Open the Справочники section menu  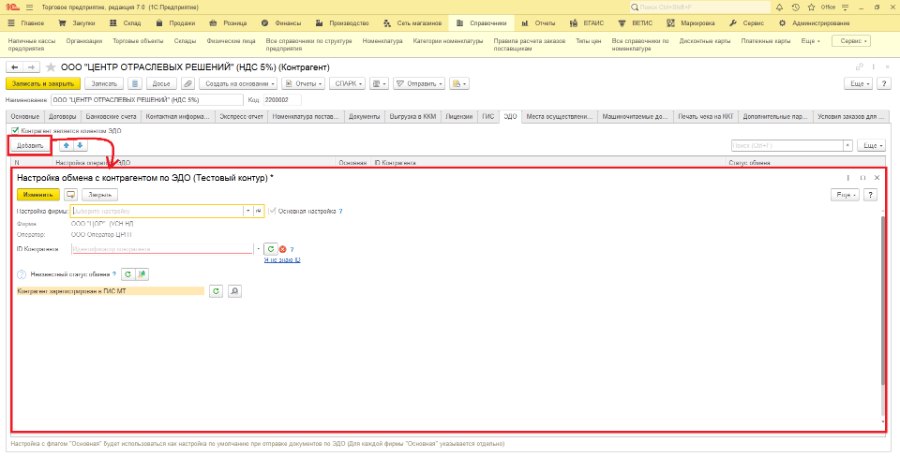[482, 24]
